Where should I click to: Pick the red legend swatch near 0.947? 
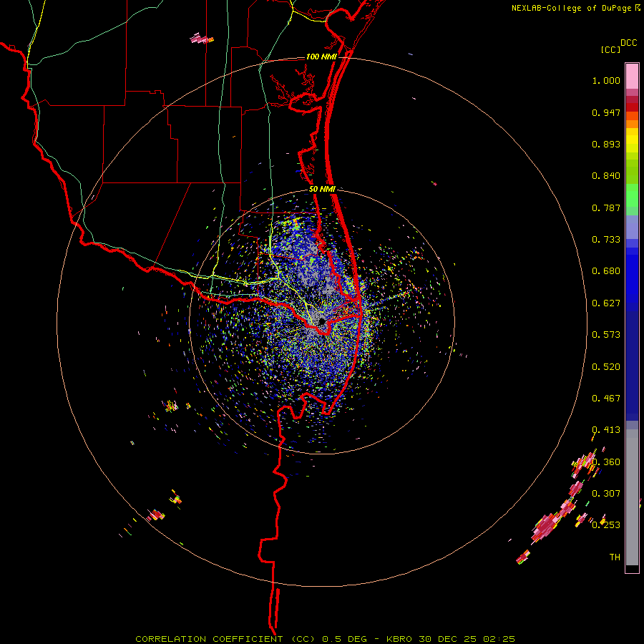[632, 107]
